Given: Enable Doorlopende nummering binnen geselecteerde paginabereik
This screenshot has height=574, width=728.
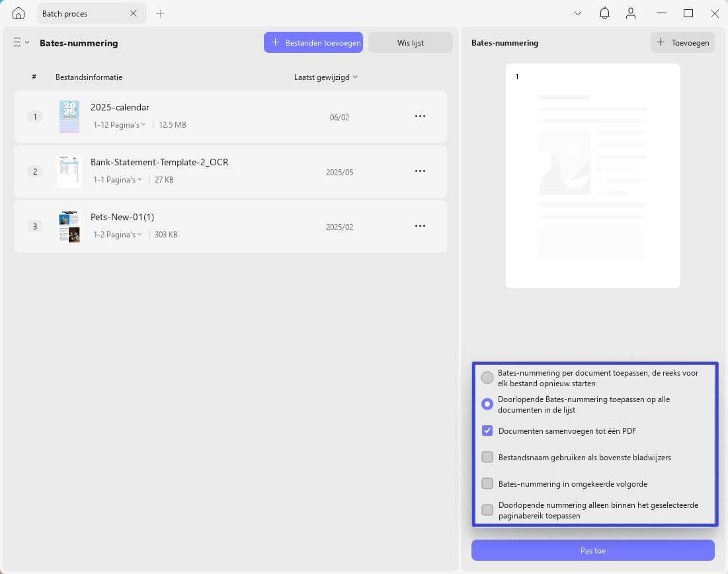Looking at the screenshot, I should (x=487, y=510).
